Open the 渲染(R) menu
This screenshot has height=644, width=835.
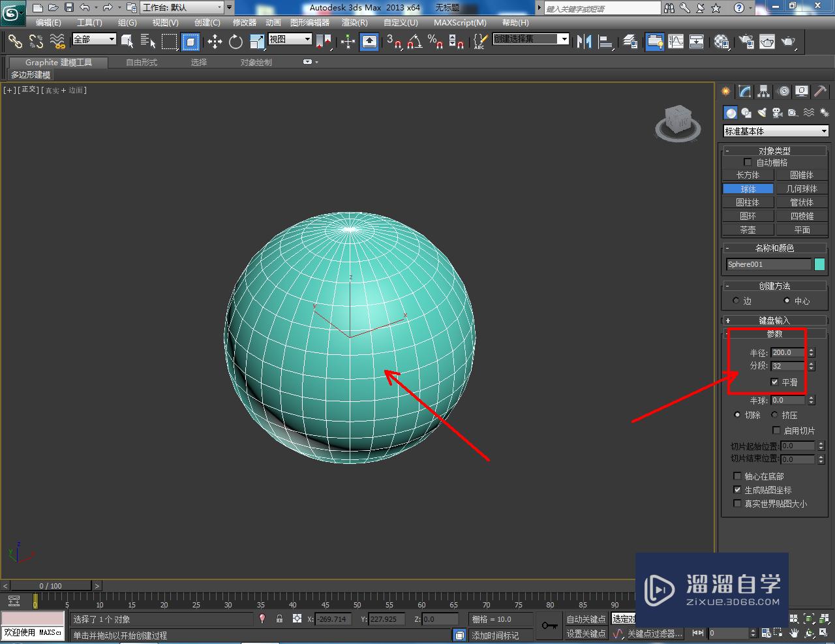tap(354, 23)
